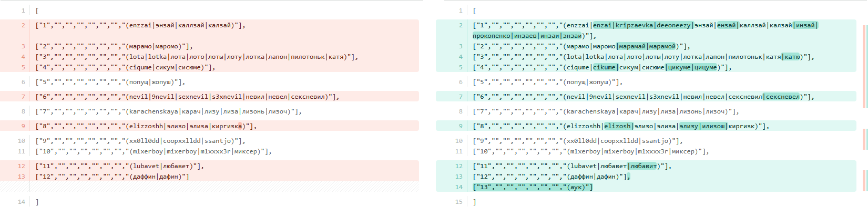The image size is (868, 217).
Task: Click the highlighted added word cikume
Action: [x=604, y=67]
